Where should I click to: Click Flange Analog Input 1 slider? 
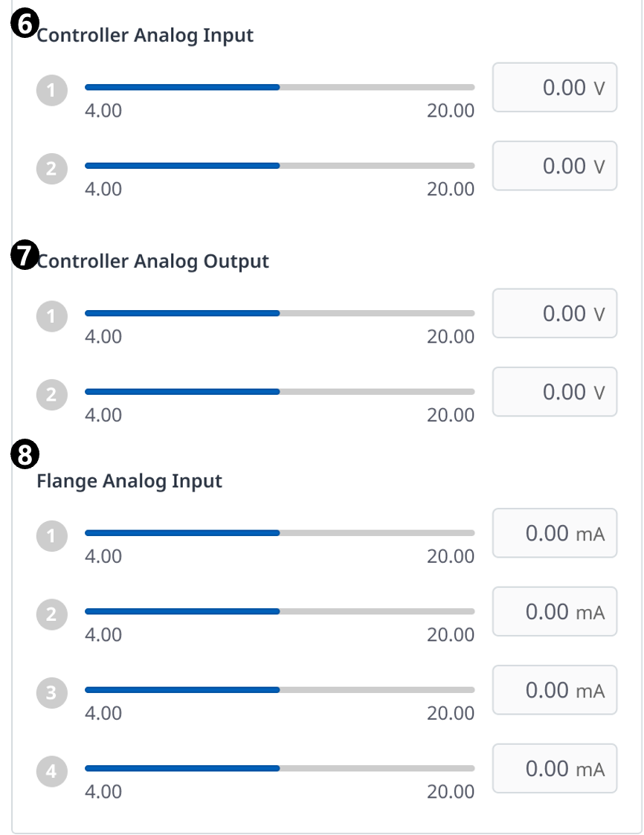point(280,532)
